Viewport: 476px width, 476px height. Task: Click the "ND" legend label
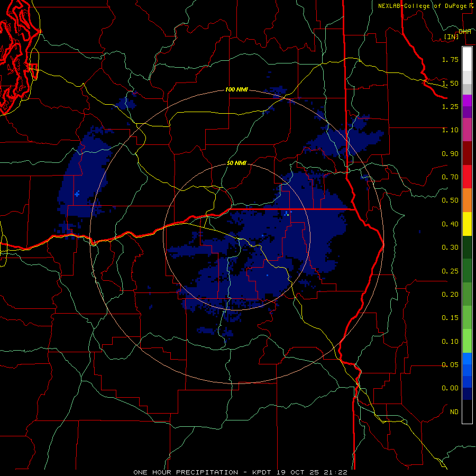[x=454, y=412]
